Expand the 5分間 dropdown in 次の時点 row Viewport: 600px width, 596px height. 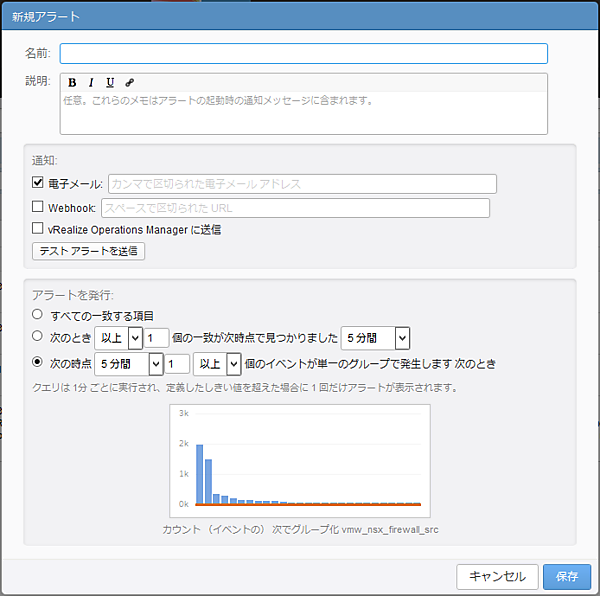128,363
